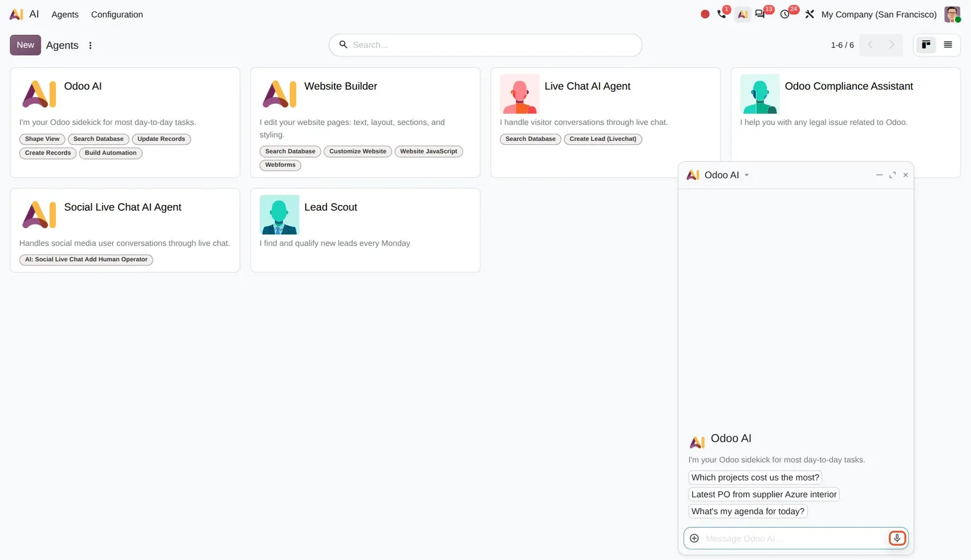Viewport: 971px width, 560px height.
Task: Click AI: Social Live Chat Add Human Operator tag
Action: 86,260
